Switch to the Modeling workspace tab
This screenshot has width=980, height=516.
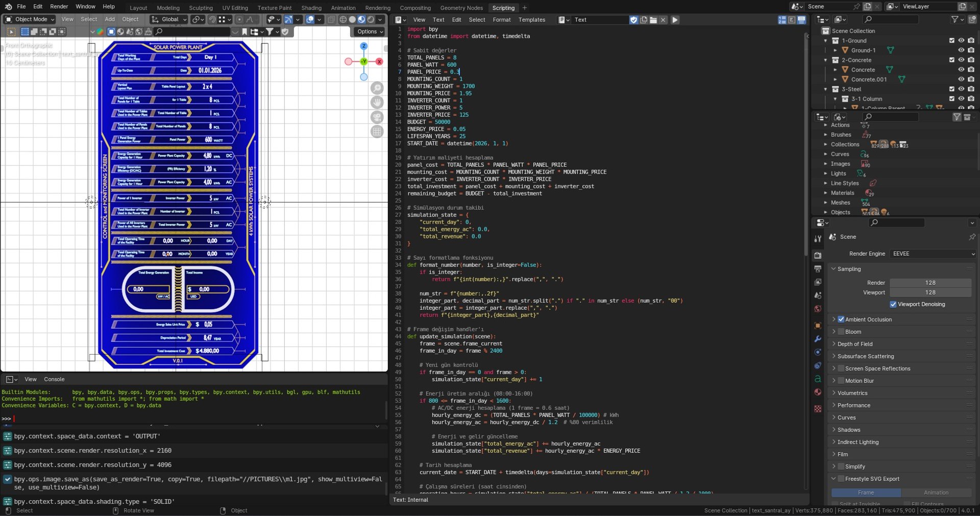(168, 8)
